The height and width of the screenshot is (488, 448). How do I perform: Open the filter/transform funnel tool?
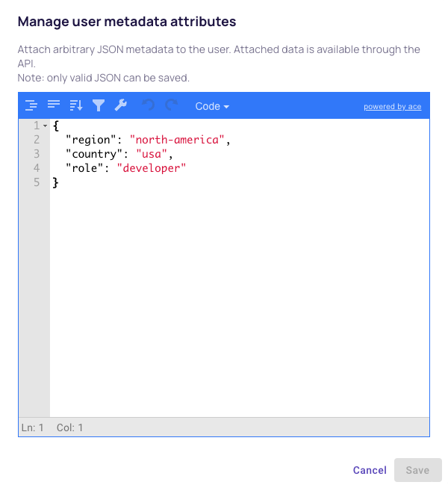click(99, 105)
